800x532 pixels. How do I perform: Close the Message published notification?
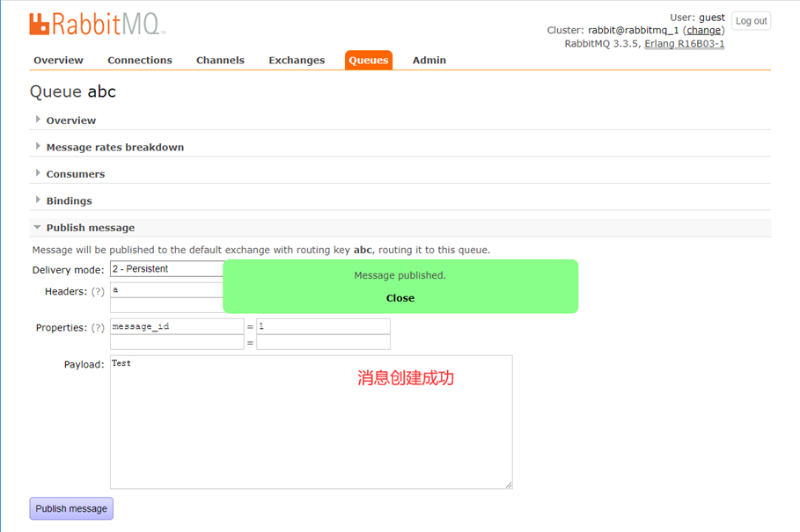tap(400, 298)
